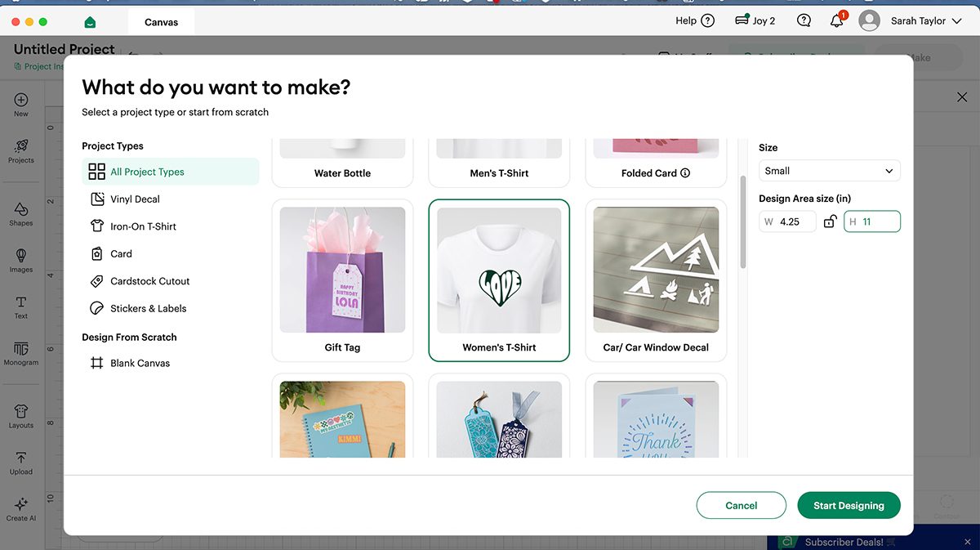Click the Help text link
Screen dimensions: 980x550
tap(686, 21)
